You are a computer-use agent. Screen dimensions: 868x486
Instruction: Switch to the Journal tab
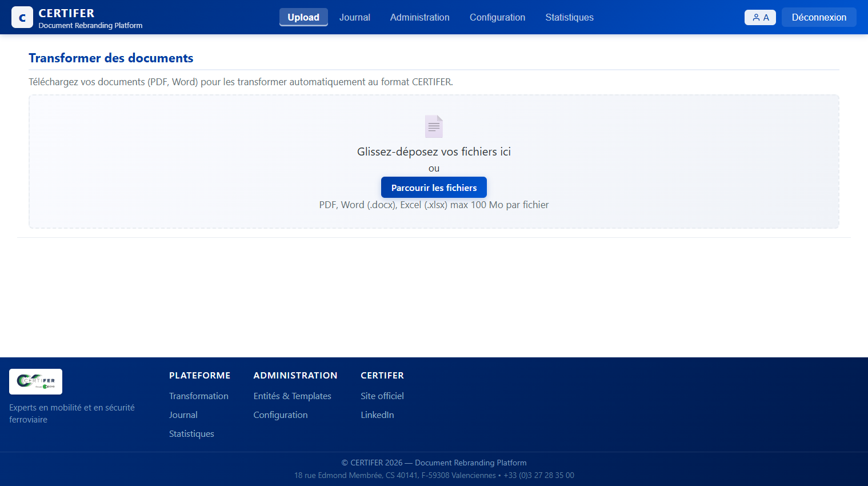tap(354, 17)
